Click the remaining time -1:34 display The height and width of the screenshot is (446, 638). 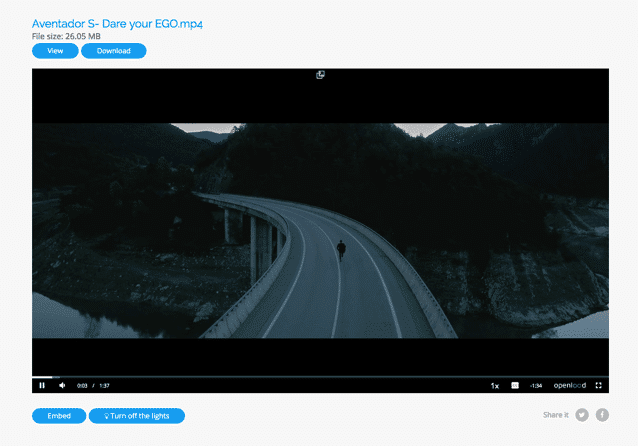[x=536, y=386]
